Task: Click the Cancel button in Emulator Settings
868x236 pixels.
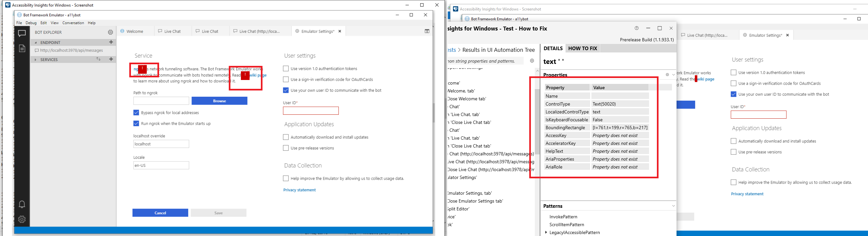Action: 160,213
